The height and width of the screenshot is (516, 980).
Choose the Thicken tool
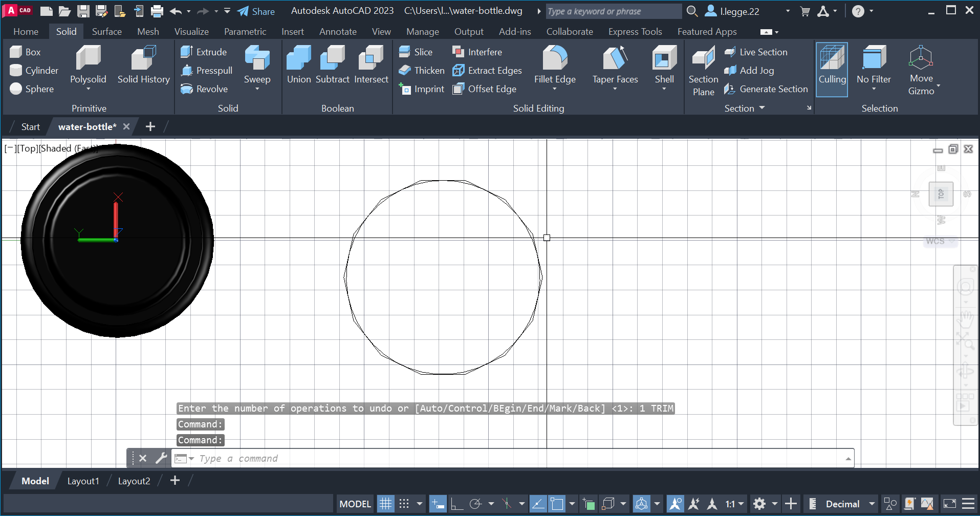[x=422, y=70]
